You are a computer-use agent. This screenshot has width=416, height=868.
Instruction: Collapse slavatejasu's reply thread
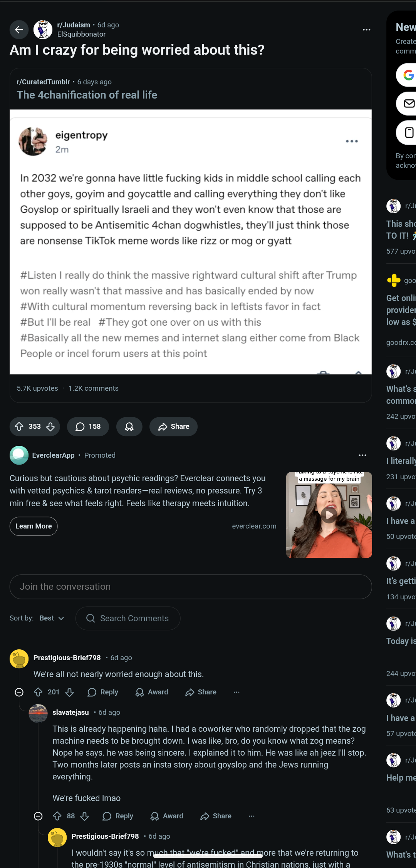38,816
